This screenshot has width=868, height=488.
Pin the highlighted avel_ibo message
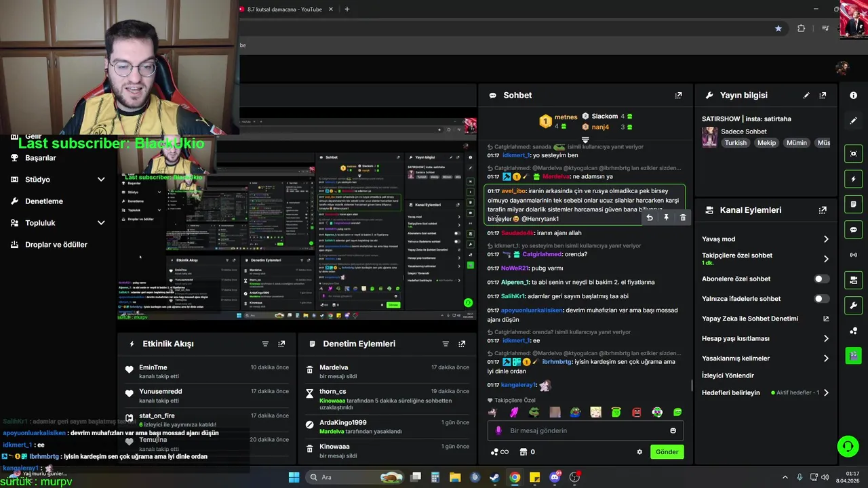666,218
